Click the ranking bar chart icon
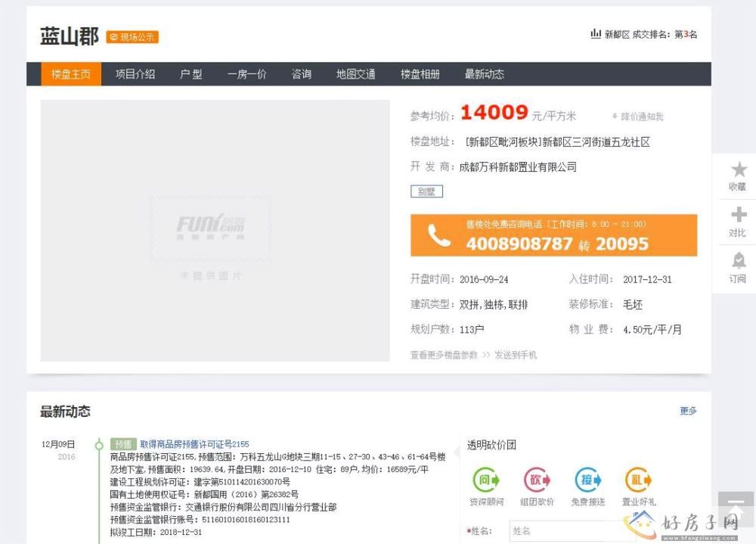 tap(596, 33)
